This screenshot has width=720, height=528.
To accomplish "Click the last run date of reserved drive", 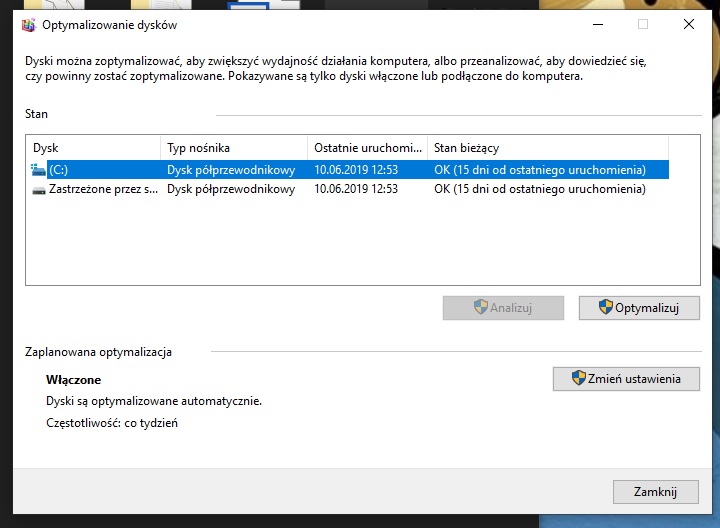I will pos(356,189).
